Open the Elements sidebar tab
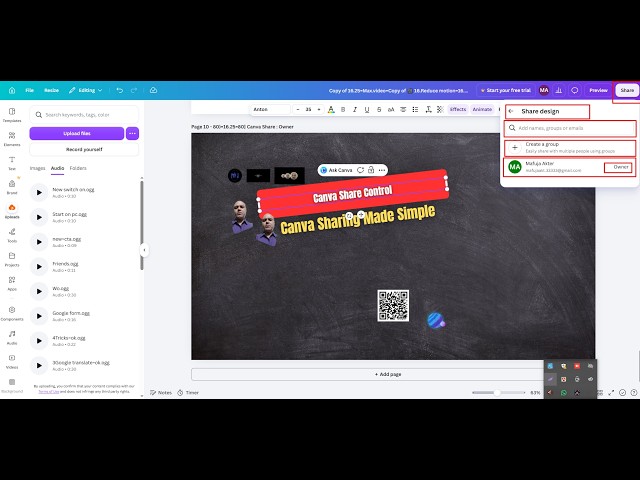 tap(12, 139)
